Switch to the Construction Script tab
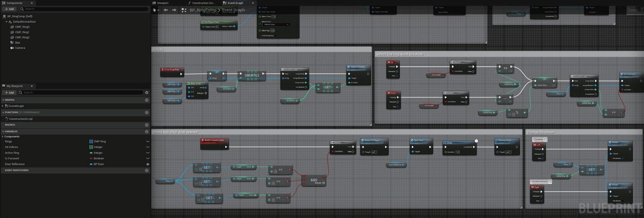This screenshot has height=218, width=644. pos(201,3)
